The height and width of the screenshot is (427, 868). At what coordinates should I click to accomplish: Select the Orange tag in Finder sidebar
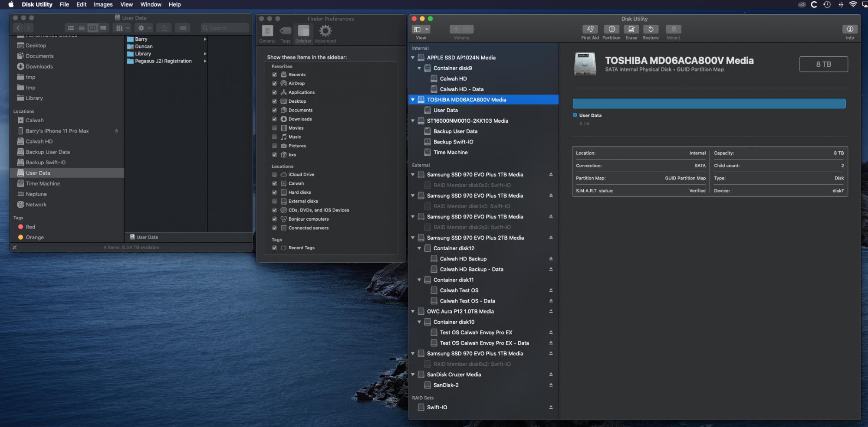34,237
